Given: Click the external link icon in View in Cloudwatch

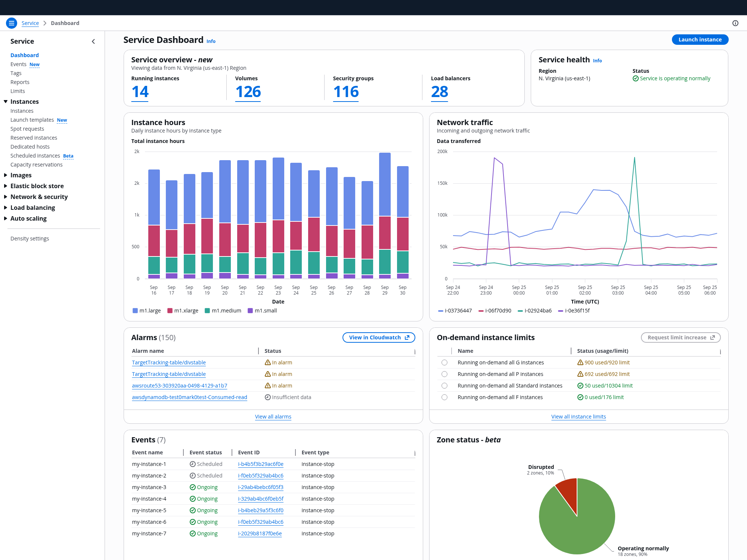Looking at the screenshot, I should point(407,337).
